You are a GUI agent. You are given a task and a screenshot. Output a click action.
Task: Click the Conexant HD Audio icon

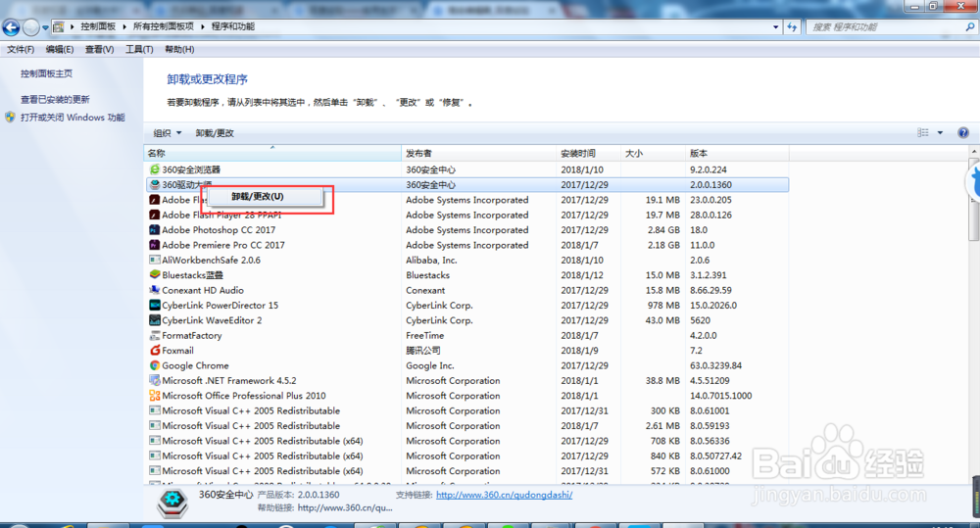coord(155,290)
